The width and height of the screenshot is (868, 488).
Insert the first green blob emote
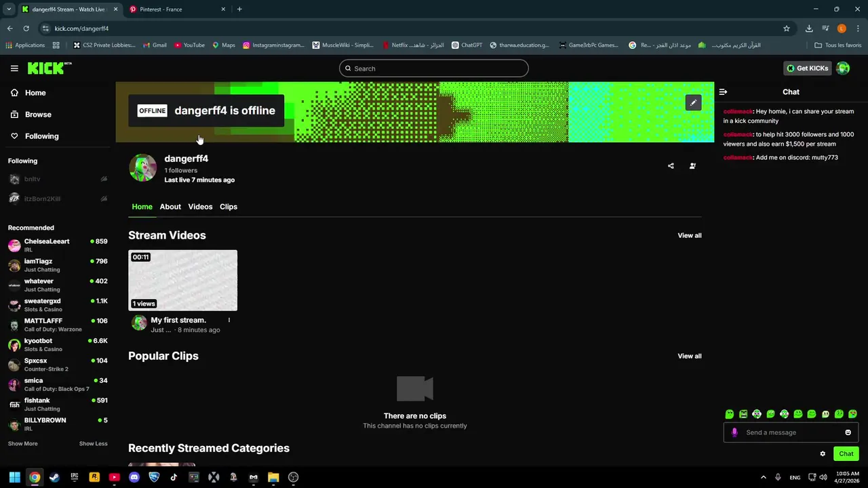tap(730, 414)
